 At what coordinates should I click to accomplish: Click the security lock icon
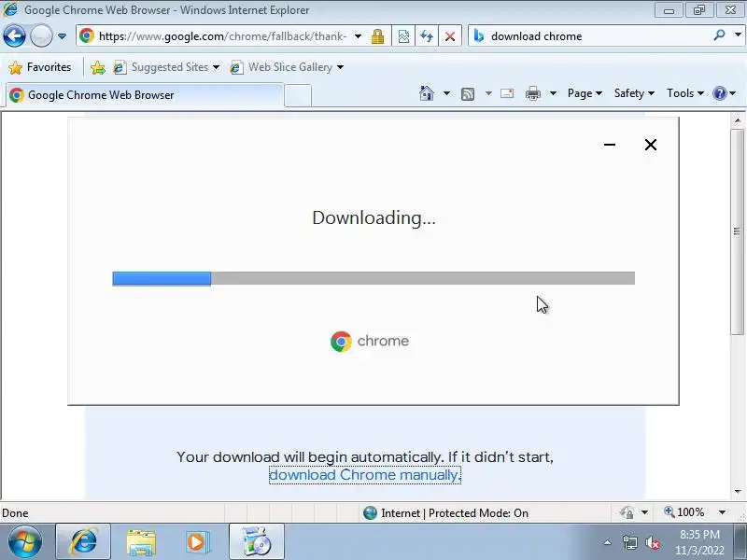378,36
